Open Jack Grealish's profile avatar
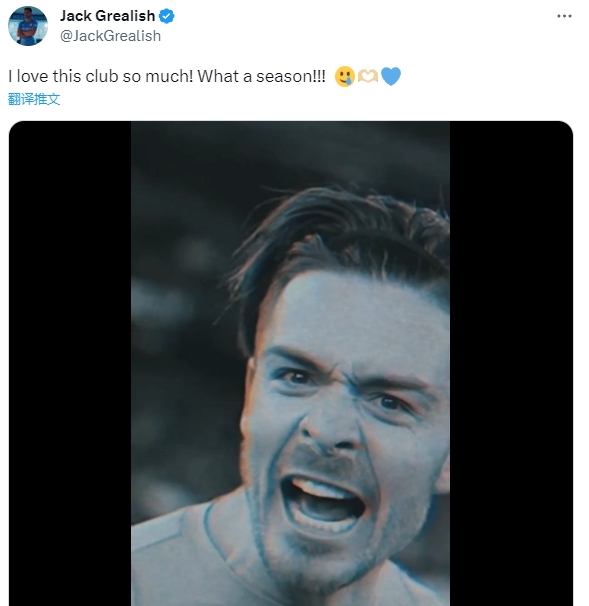 [28, 26]
